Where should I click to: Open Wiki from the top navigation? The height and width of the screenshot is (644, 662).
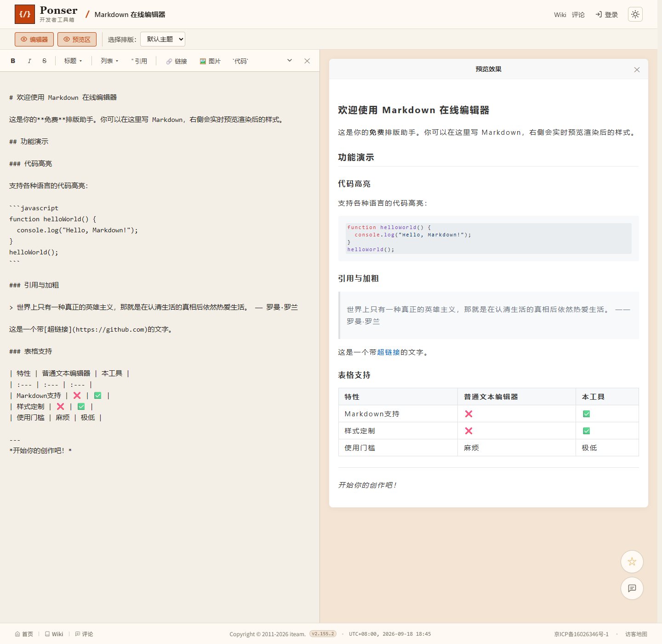tap(560, 15)
